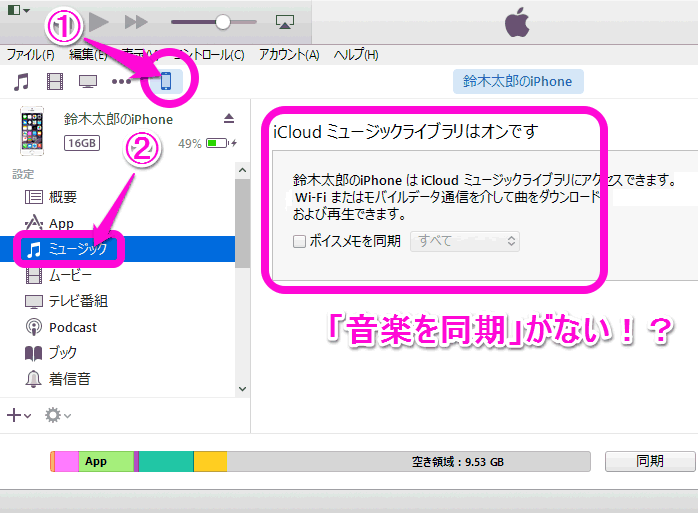This screenshot has height=513, width=698.
Task: Open the ヘルプ(H) menu
Action: pyautogui.click(x=357, y=54)
